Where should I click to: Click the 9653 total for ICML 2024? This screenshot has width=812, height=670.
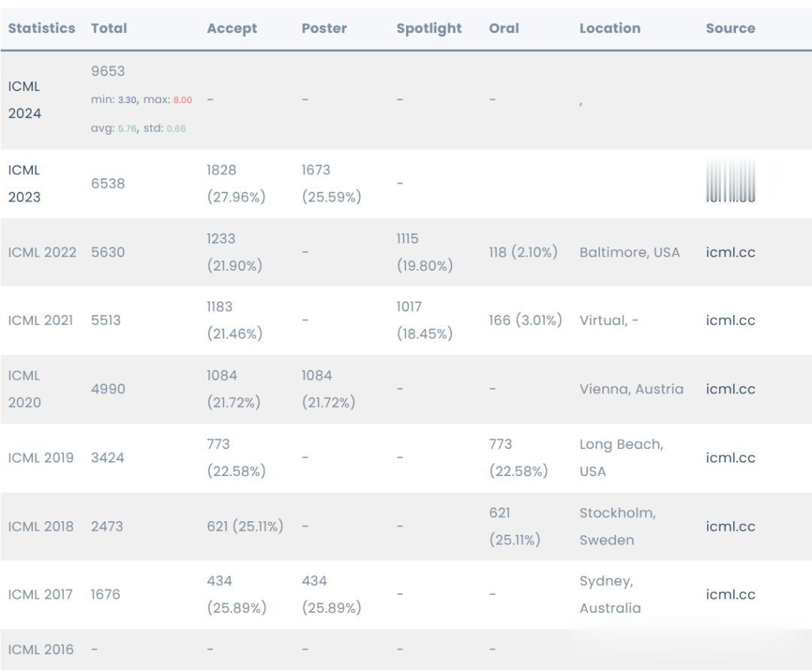[x=108, y=71]
